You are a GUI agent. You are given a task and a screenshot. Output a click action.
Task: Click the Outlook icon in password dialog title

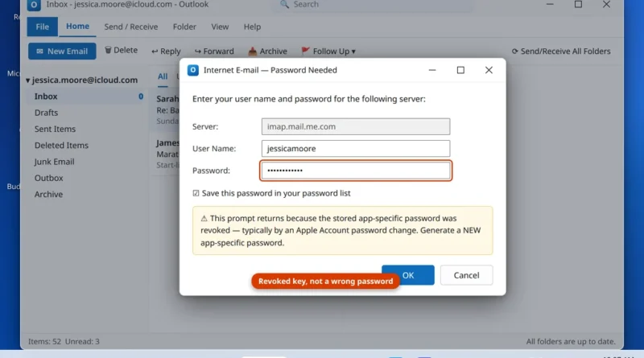(x=193, y=70)
